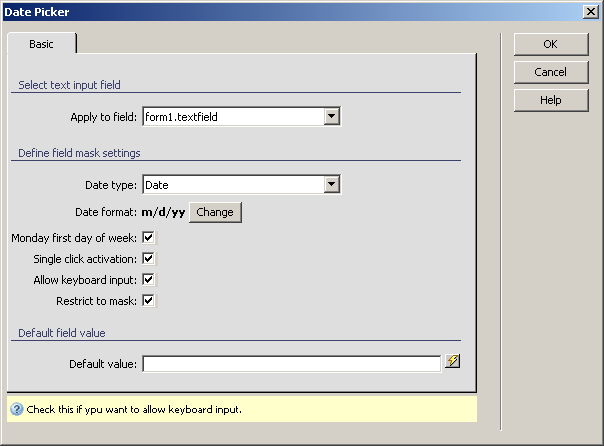Viewport: 604px width, 446px height.
Task: Click the m/d/yy date format text
Action: click(x=162, y=212)
